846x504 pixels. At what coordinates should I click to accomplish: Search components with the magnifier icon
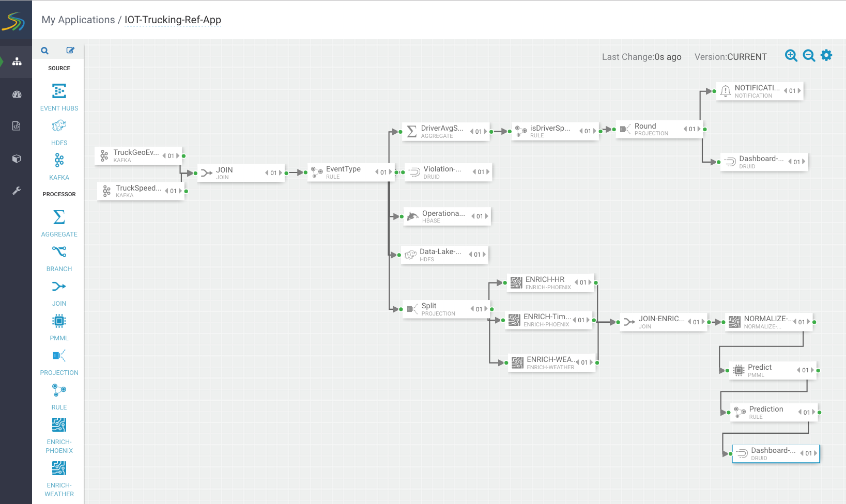pos(45,51)
